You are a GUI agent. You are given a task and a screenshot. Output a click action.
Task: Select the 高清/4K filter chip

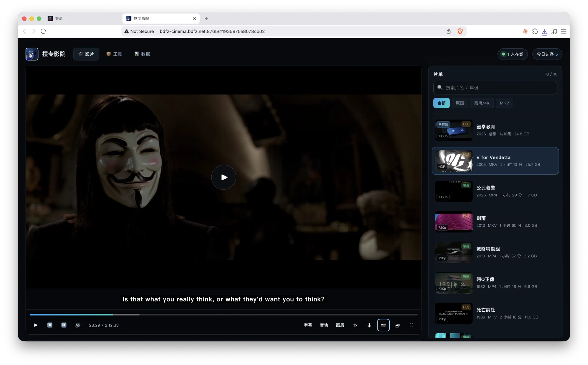[482, 103]
